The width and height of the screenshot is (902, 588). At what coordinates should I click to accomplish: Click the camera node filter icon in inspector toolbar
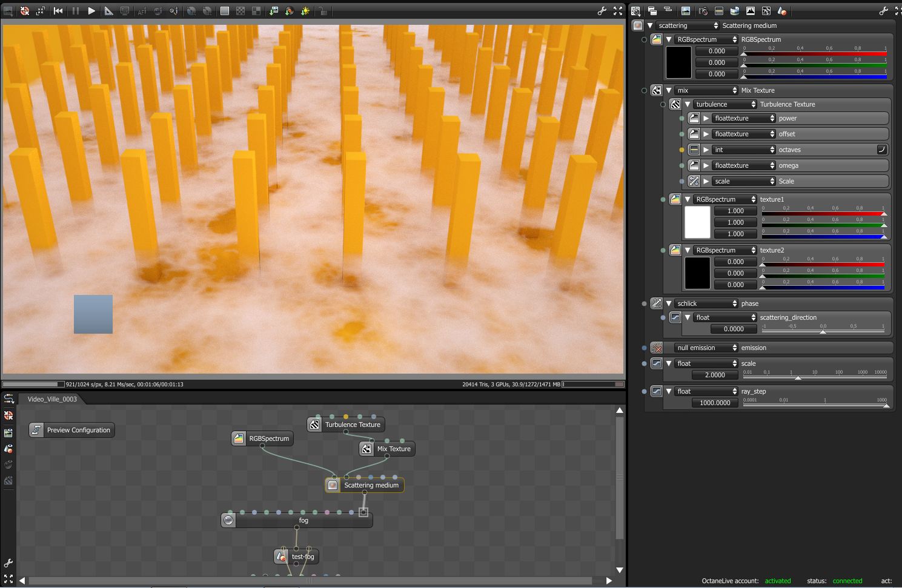click(x=703, y=11)
